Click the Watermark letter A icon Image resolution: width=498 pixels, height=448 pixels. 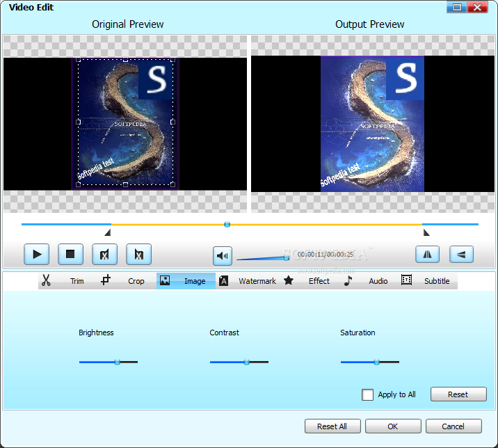click(223, 280)
